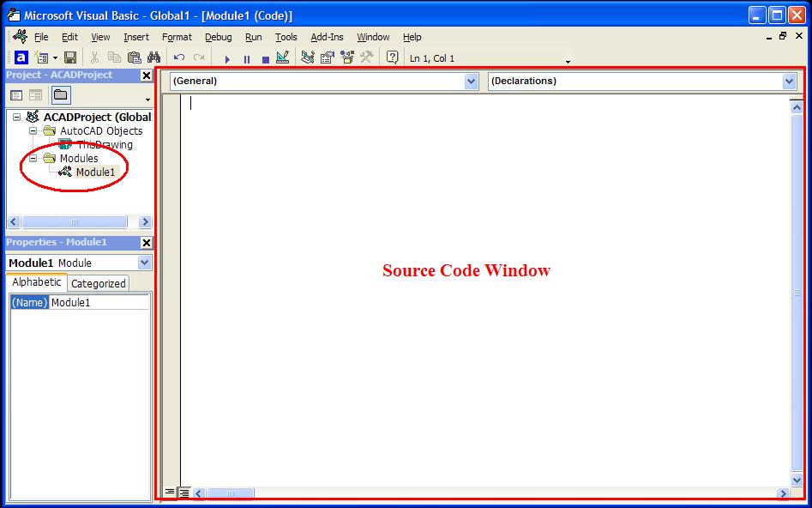Collapse the Modules folder in Project Explorer
This screenshot has height=508, width=812.
tap(33, 158)
